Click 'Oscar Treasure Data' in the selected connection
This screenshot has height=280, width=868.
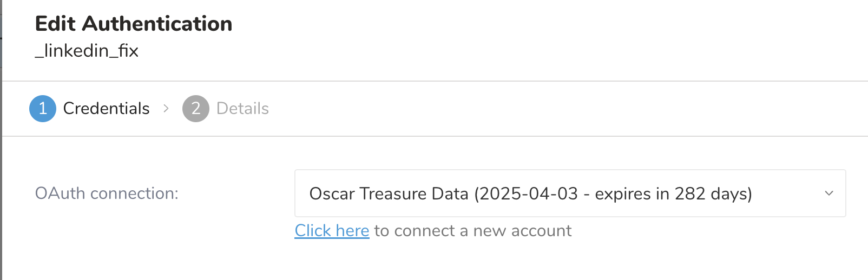(x=389, y=194)
